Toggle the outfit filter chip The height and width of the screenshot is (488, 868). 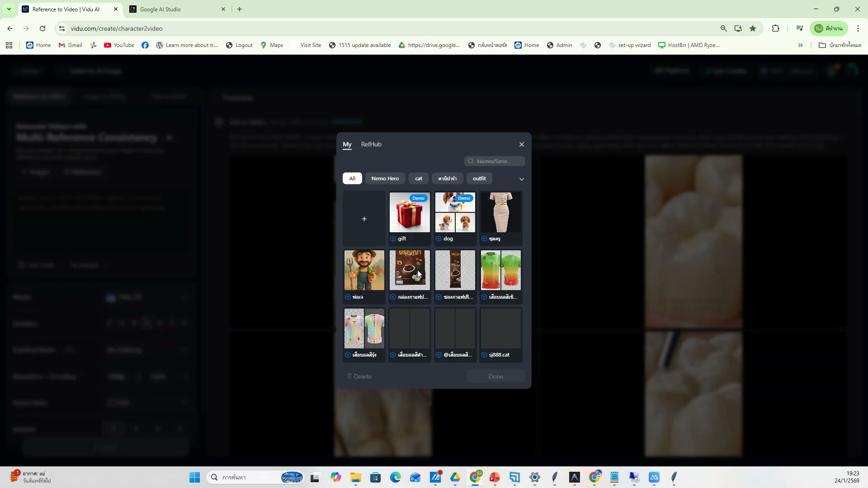coord(479,178)
